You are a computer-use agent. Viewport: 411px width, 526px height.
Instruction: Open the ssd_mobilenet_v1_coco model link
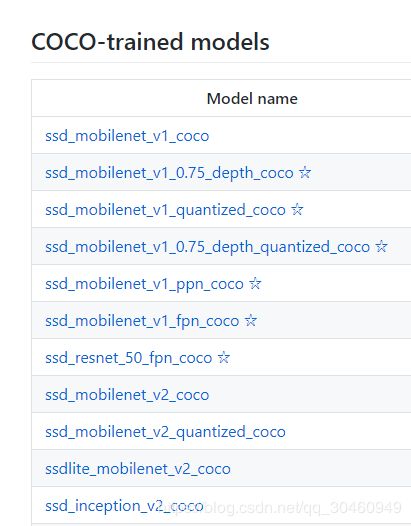point(127,136)
